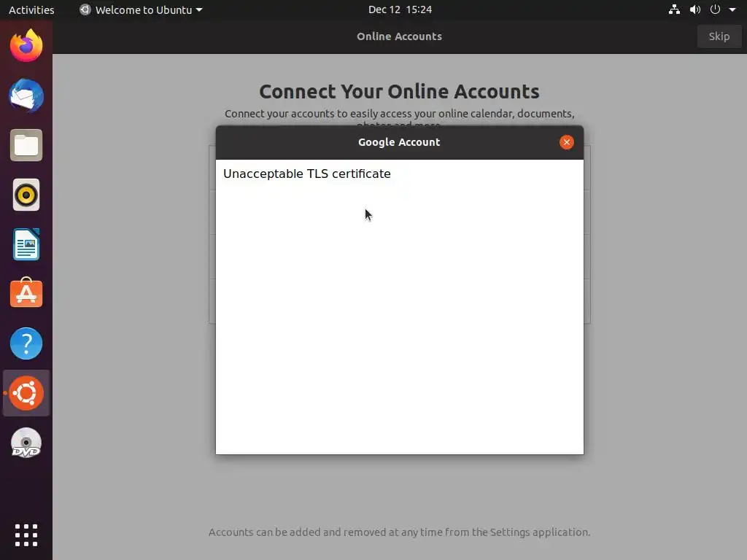Expand the Welcome to Ubuntu app menu
Viewport: 747px width, 560px height.
[141, 9]
